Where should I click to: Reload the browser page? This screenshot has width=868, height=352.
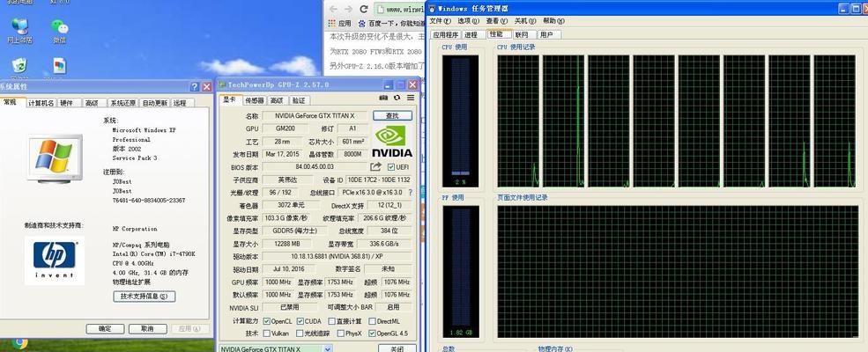tap(364, 9)
